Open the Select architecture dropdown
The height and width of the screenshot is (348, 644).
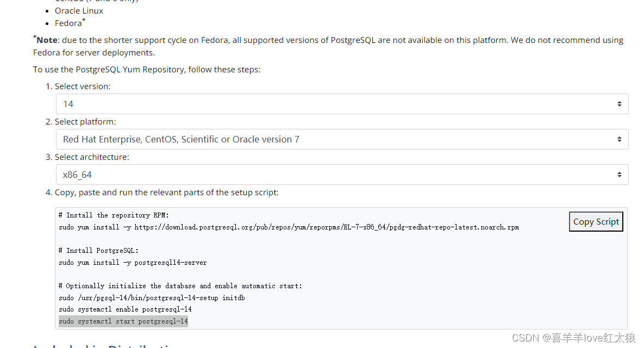(341, 174)
